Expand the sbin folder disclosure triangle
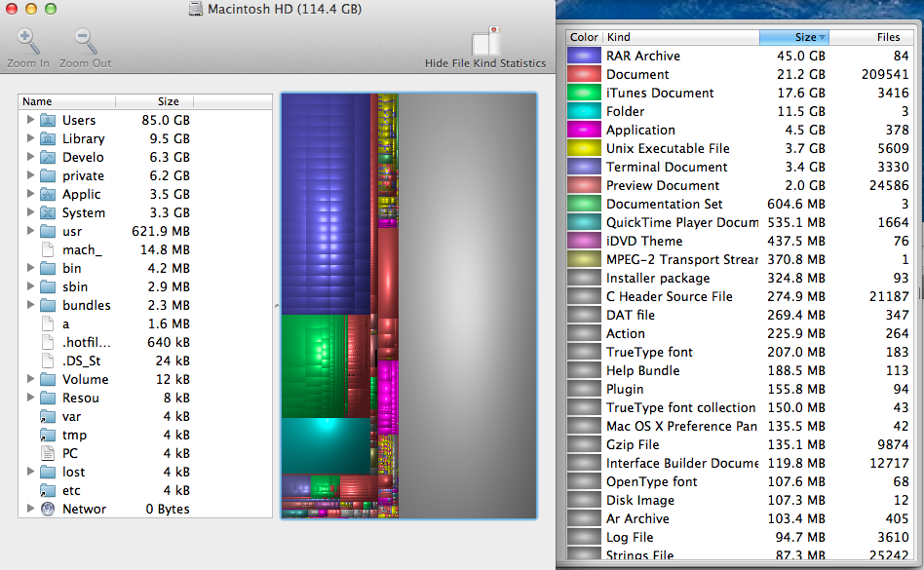This screenshot has width=924, height=570. tap(30, 286)
